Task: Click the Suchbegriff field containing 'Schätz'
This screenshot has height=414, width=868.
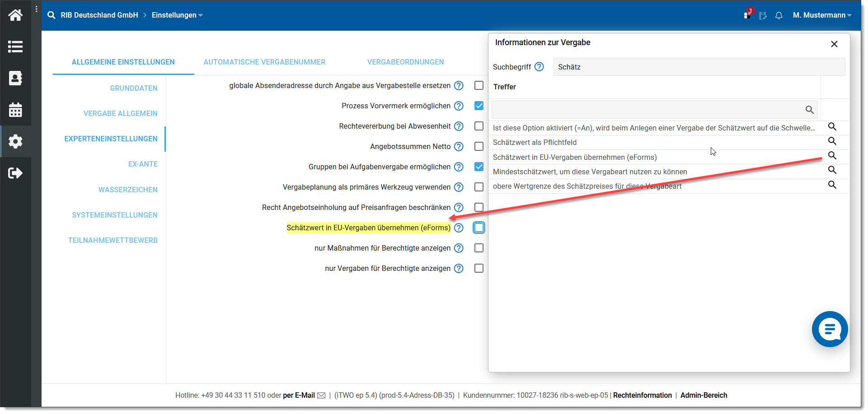Action: click(x=699, y=67)
